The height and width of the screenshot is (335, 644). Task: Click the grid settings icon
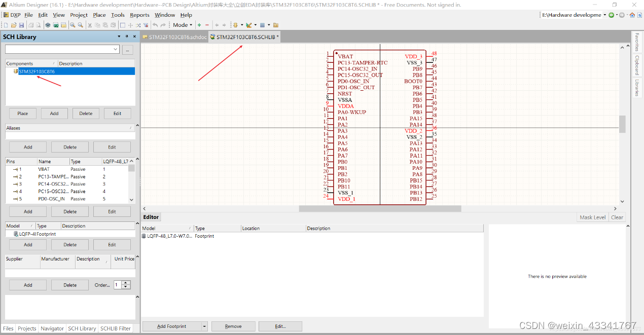click(262, 25)
